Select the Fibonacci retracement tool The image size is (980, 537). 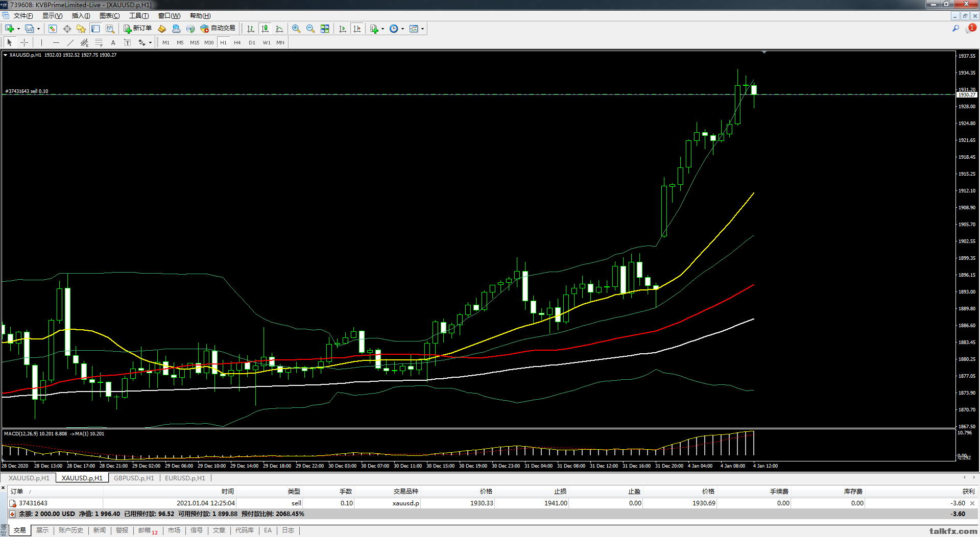[x=99, y=42]
